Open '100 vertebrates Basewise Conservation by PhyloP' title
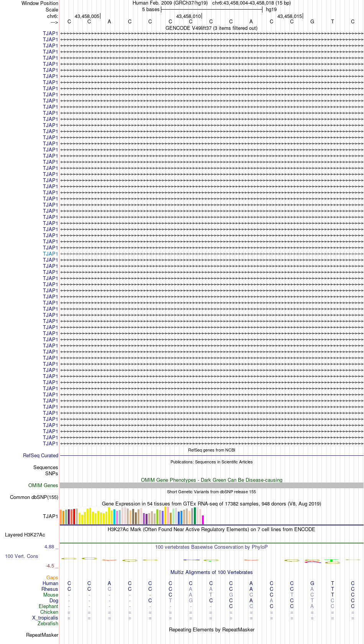This screenshot has width=364, height=644. [212, 547]
